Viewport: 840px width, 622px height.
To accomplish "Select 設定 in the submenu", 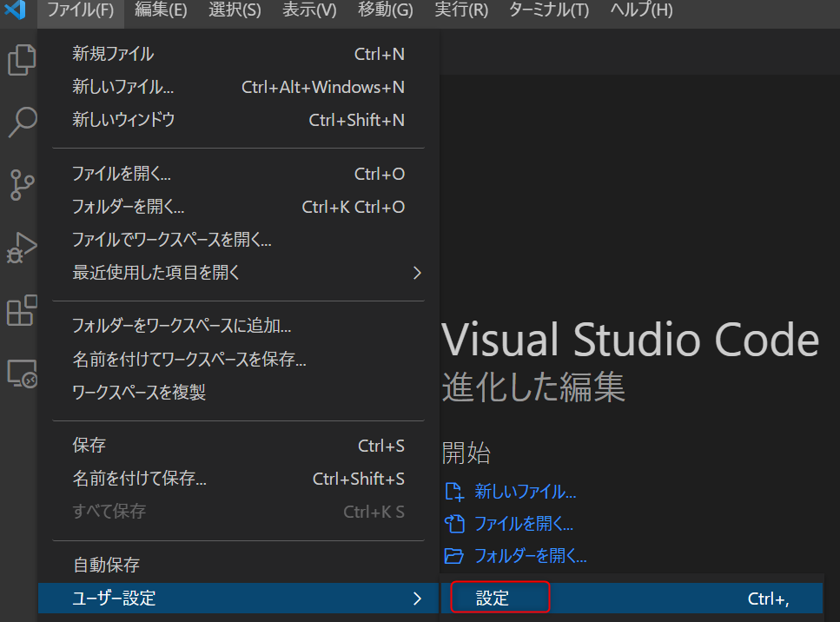I will click(x=631, y=598).
